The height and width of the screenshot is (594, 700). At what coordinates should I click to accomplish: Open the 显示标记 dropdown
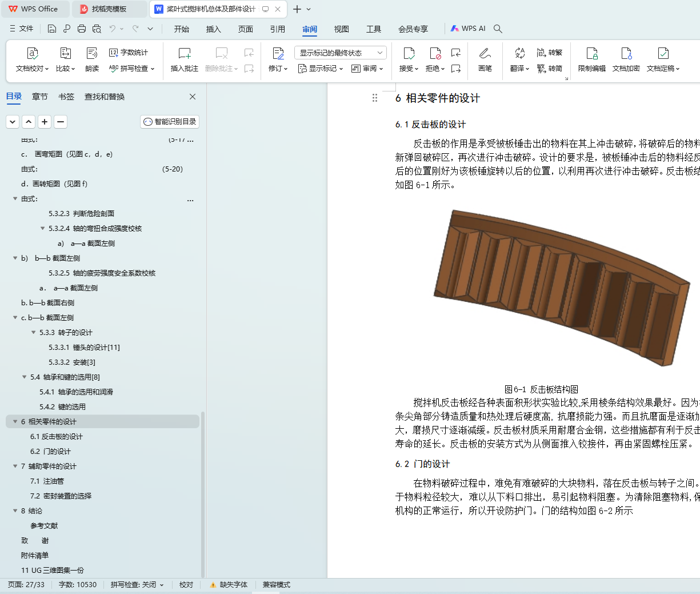pos(321,68)
